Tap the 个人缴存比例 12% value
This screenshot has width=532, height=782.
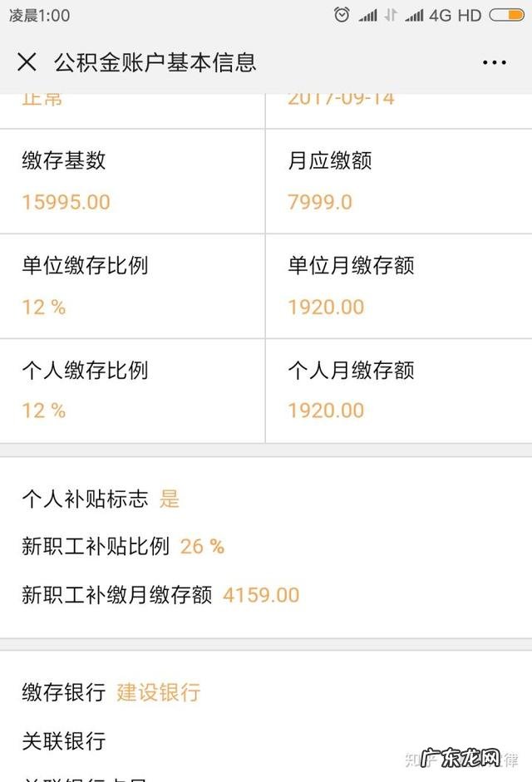click(x=42, y=410)
